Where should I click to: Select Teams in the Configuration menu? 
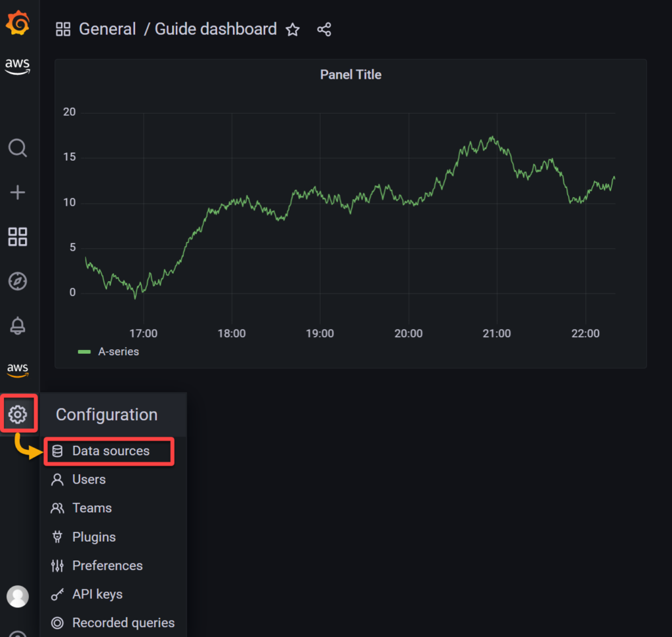91,508
